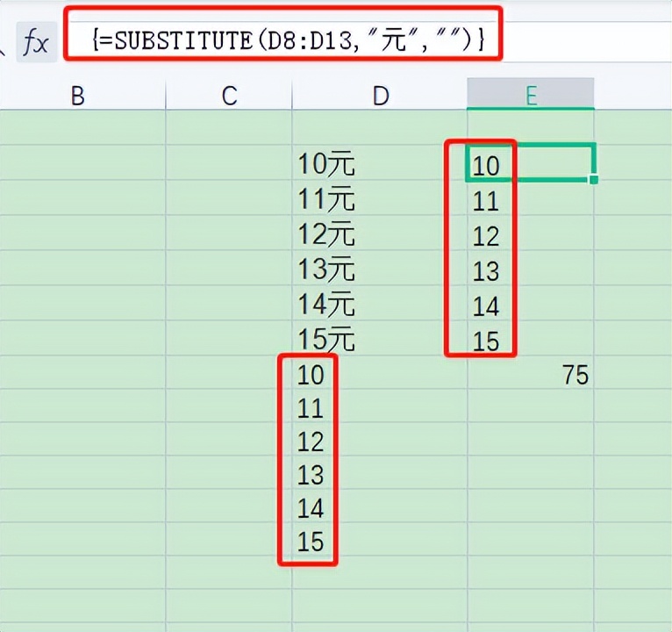Select column D cell with plain 14

(380, 506)
